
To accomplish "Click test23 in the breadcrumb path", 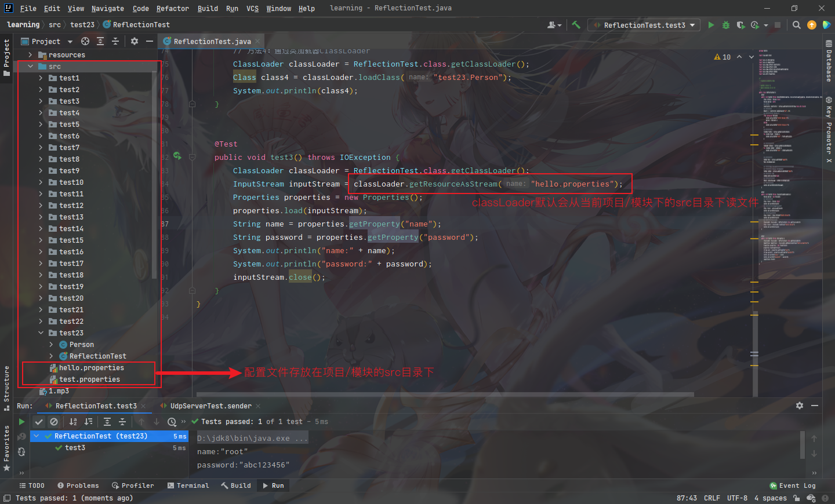I will (x=82, y=25).
